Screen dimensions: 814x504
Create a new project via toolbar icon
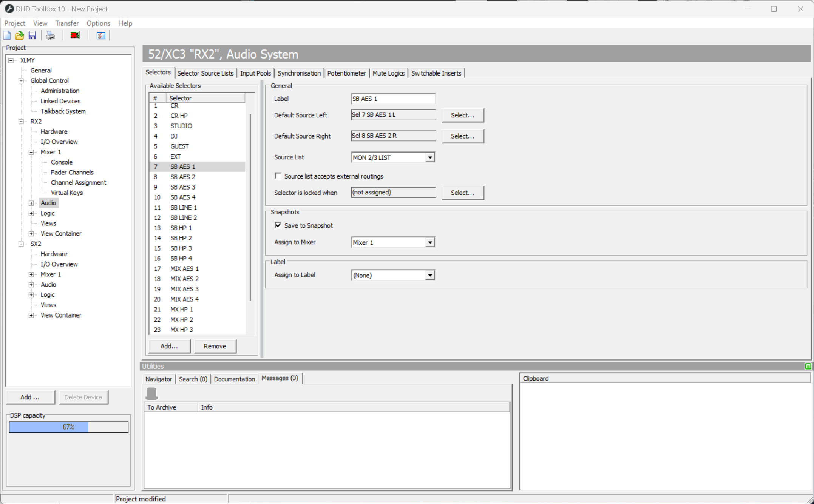(7, 35)
